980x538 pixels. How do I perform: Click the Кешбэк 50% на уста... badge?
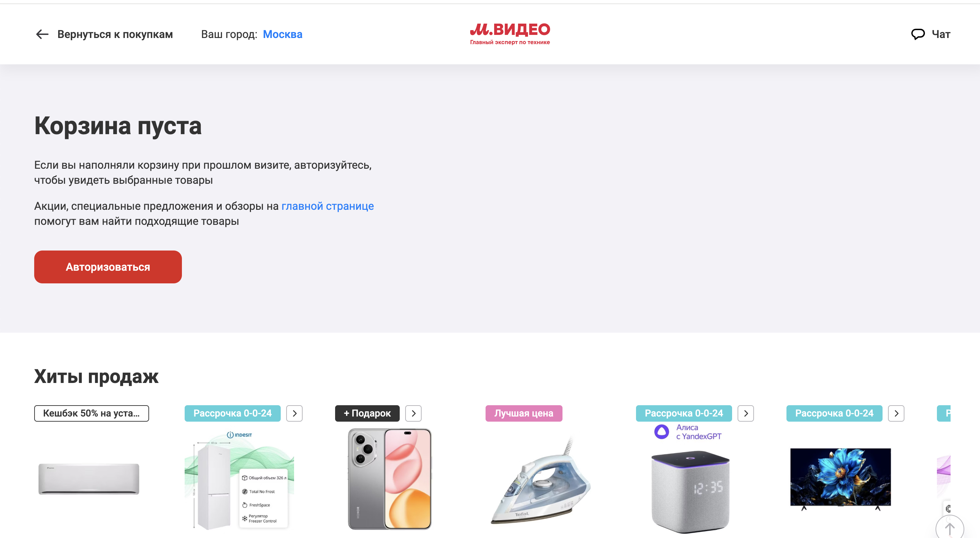(91, 413)
